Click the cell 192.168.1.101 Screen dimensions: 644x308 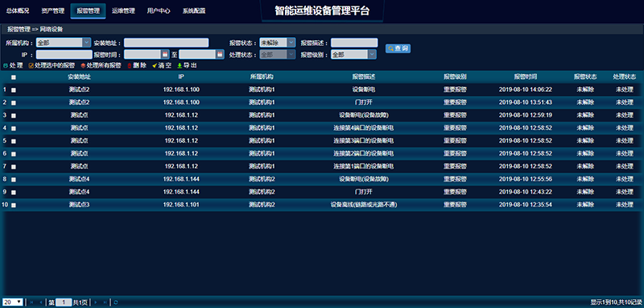click(181, 205)
